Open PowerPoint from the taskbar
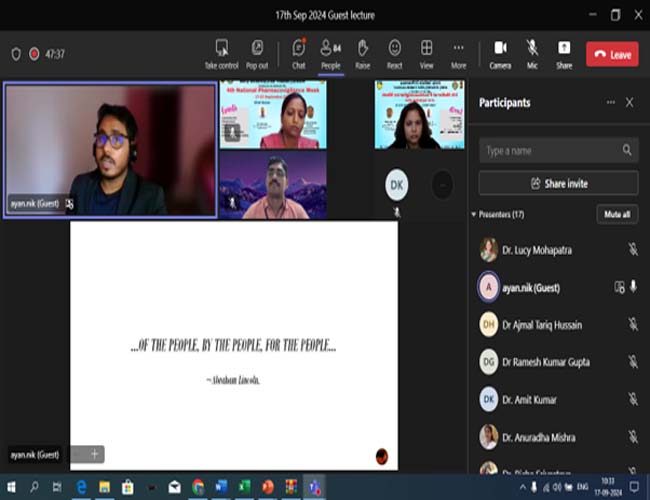The height and width of the screenshot is (500, 650). [x=268, y=487]
